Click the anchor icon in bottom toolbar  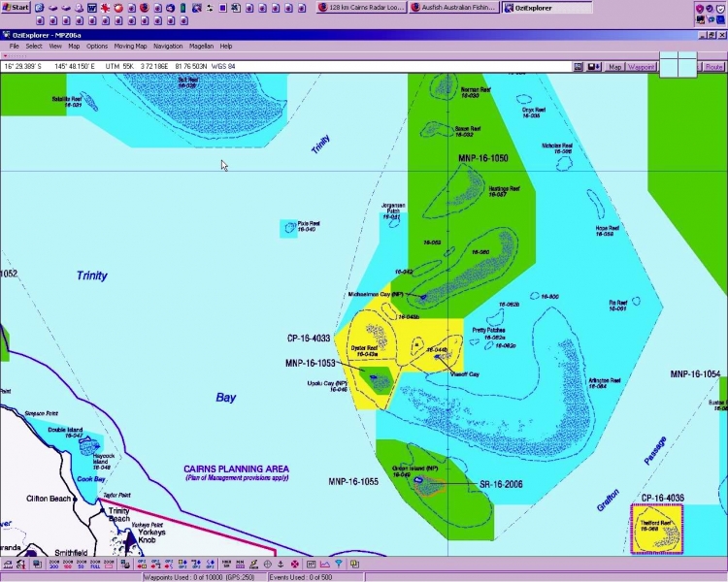click(x=281, y=564)
